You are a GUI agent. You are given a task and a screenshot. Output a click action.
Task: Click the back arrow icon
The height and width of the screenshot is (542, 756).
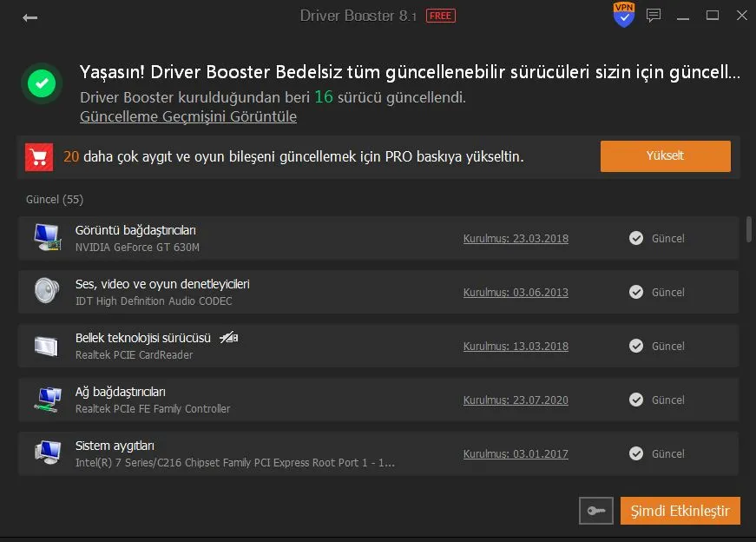(x=30, y=17)
